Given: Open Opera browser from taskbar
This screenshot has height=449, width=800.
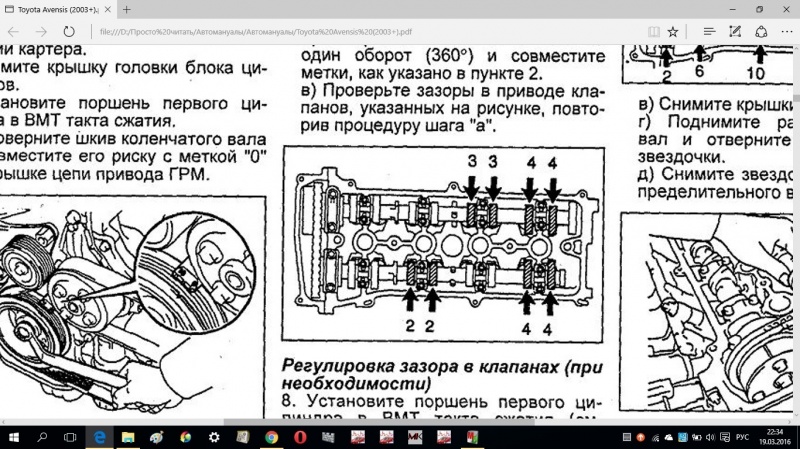Looking at the screenshot, I should [300, 437].
